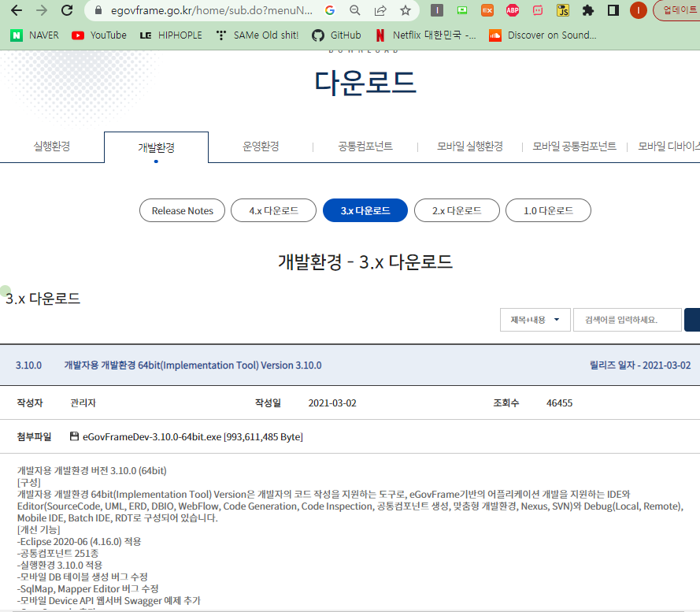Click the attachment floppy disk icon
This screenshot has height=612, width=700.
pos(75,436)
